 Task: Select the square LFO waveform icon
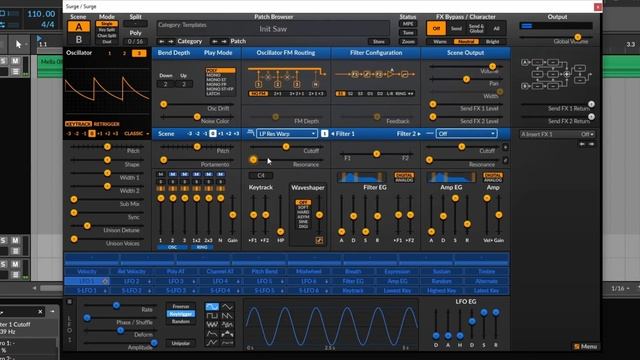211,316
